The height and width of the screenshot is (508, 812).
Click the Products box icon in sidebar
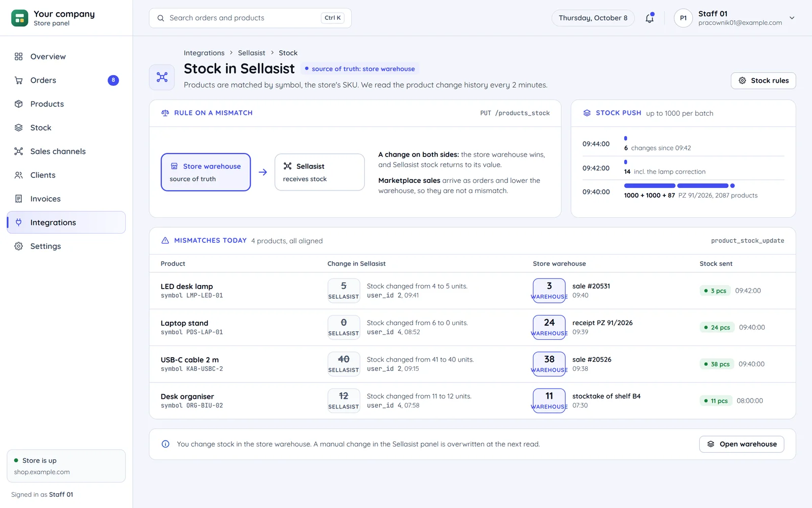click(x=19, y=104)
